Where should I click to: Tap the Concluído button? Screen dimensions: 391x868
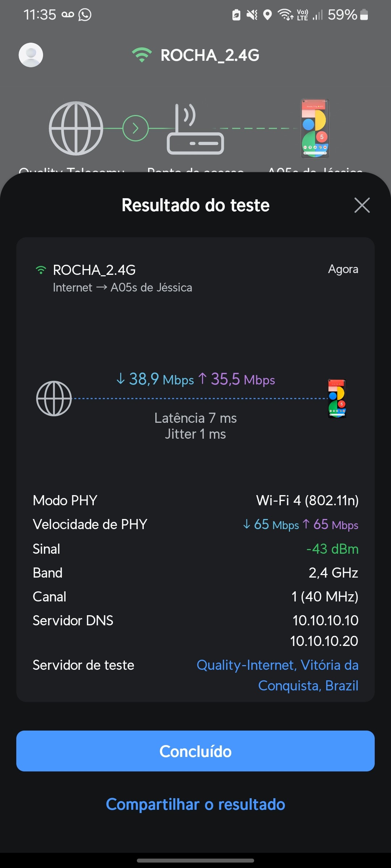(195, 751)
